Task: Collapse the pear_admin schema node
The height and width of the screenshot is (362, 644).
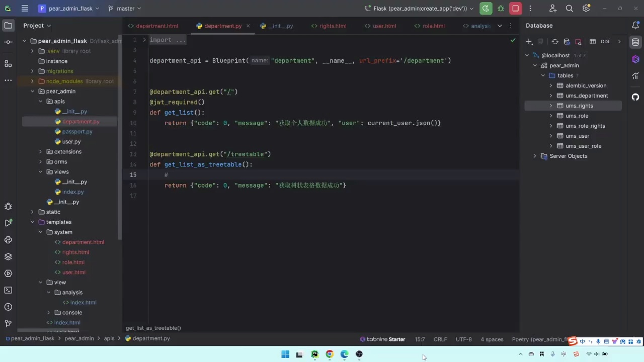Action: coord(535,65)
